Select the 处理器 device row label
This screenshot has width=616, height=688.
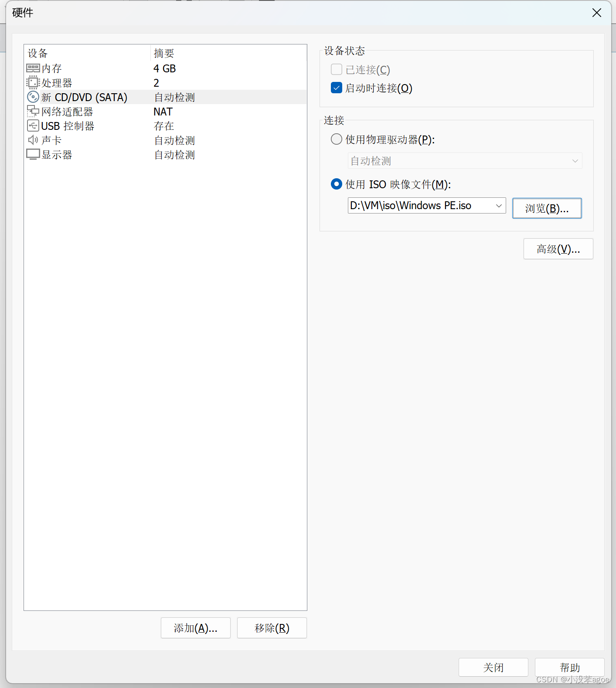click(x=57, y=83)
